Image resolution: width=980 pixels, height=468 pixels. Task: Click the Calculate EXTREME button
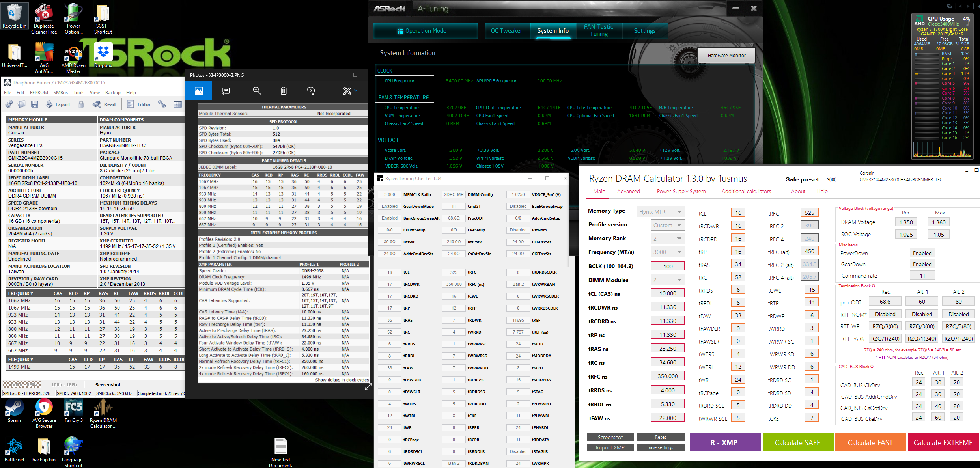click(x=943, y=442)
